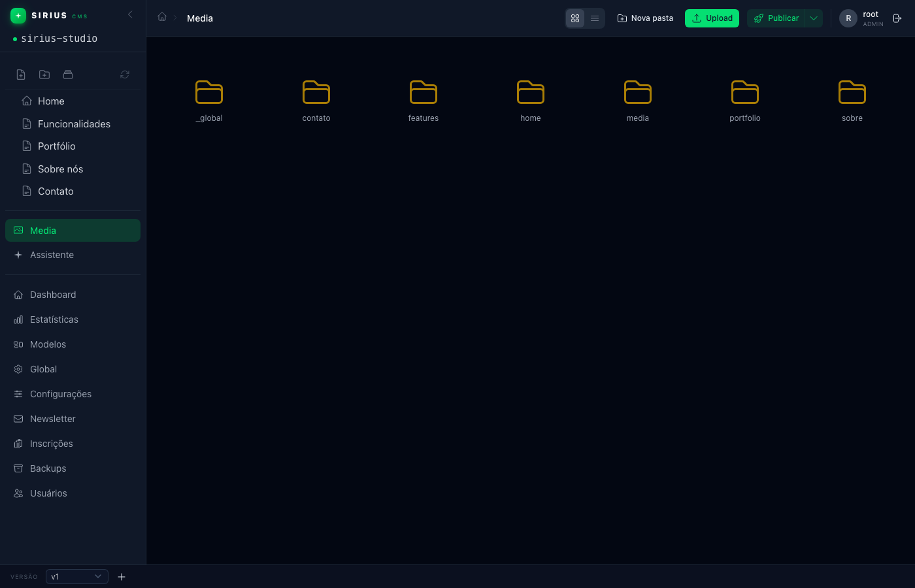Open Backups section
The image size is (915, 588).
(73, 468)
